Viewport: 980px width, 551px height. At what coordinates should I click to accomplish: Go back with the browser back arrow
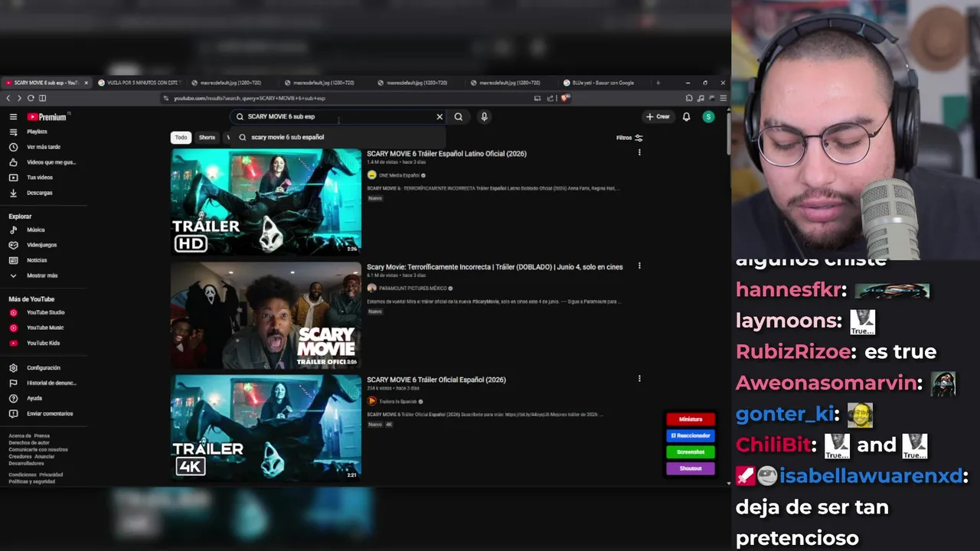click(8, 98)
